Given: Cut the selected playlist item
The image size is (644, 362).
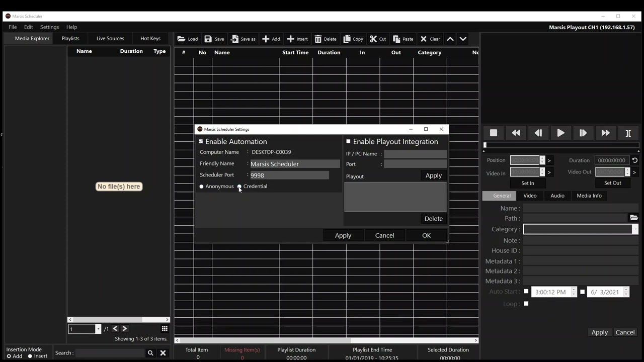Looking at the screenshot, I should 378,39.
